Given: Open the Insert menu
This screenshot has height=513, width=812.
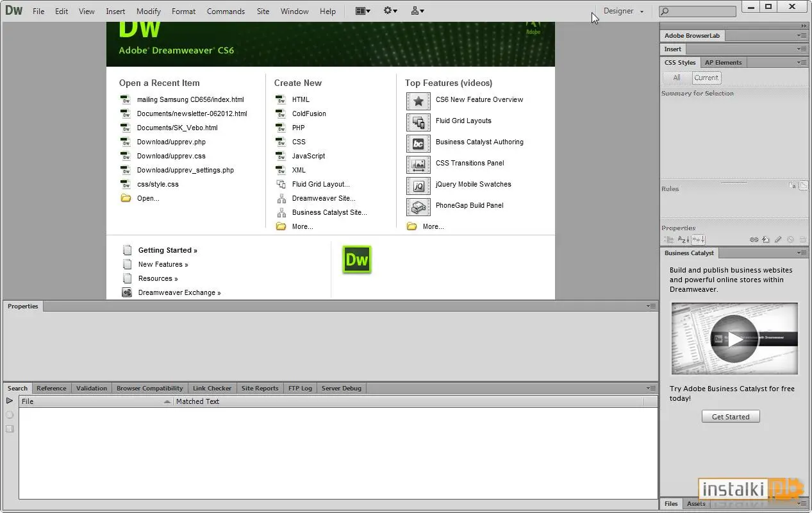Looking at the screenshot, I should 115,11.
